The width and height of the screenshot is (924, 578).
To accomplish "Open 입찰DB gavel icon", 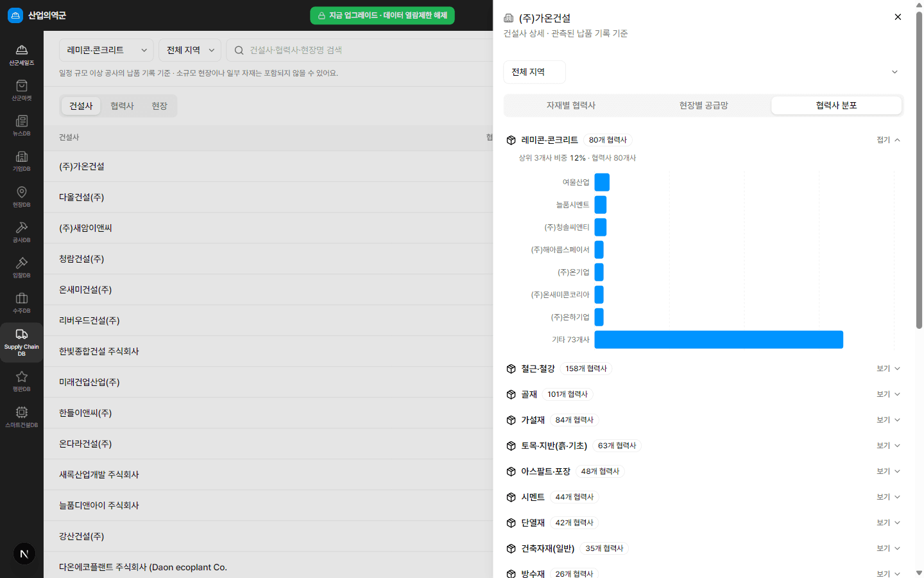I will 21,263.
